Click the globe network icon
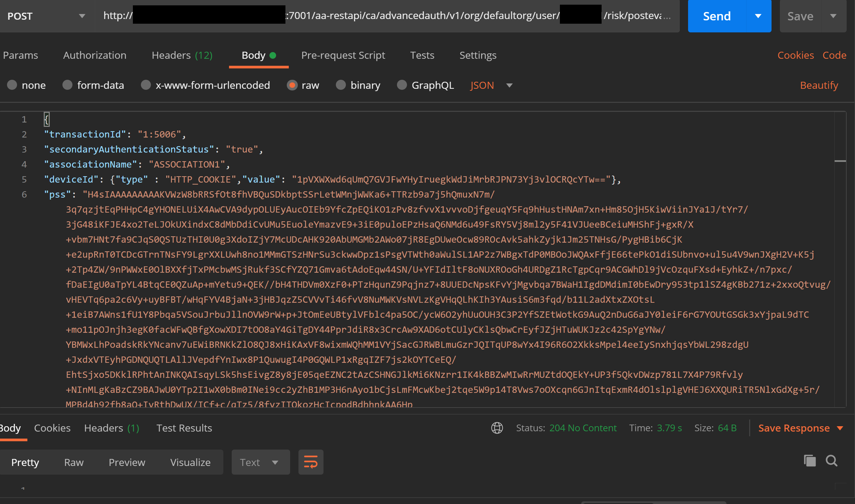Screen dimensions: 855x504 [497, 428]
